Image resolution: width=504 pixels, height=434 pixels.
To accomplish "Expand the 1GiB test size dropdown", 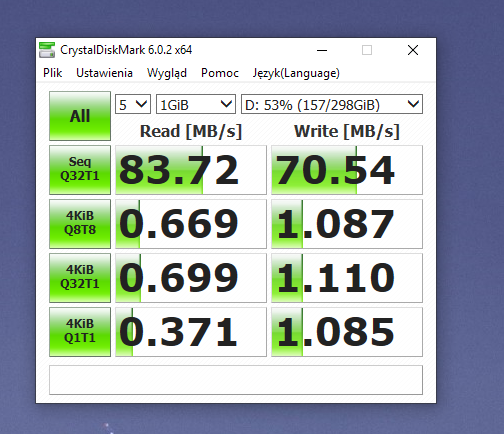I will coord(196,104).
